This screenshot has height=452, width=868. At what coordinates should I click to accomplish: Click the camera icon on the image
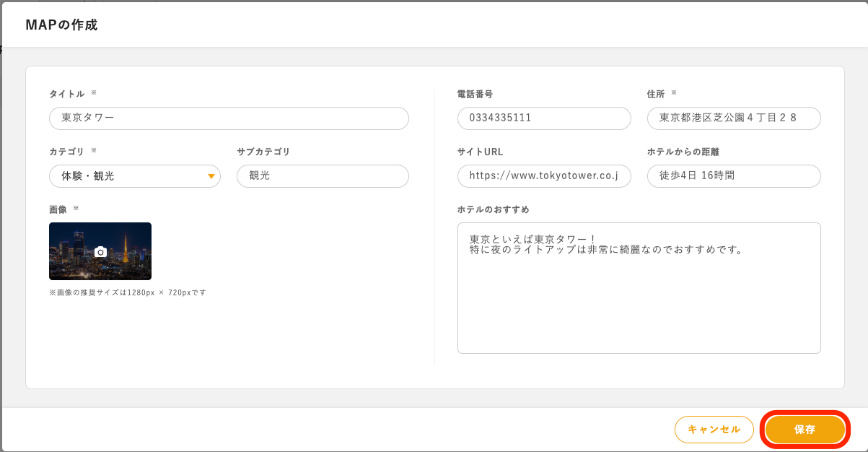(x=100, y=252)
